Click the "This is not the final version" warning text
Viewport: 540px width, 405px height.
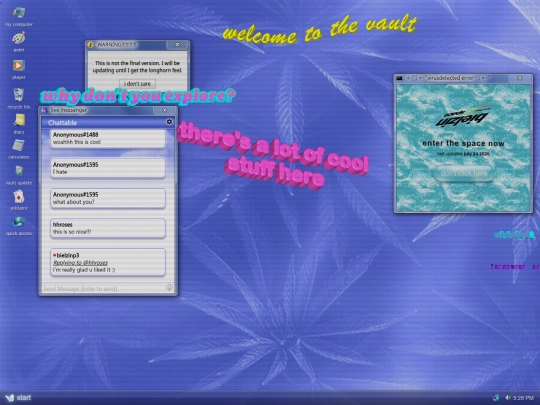coord(137,66)
